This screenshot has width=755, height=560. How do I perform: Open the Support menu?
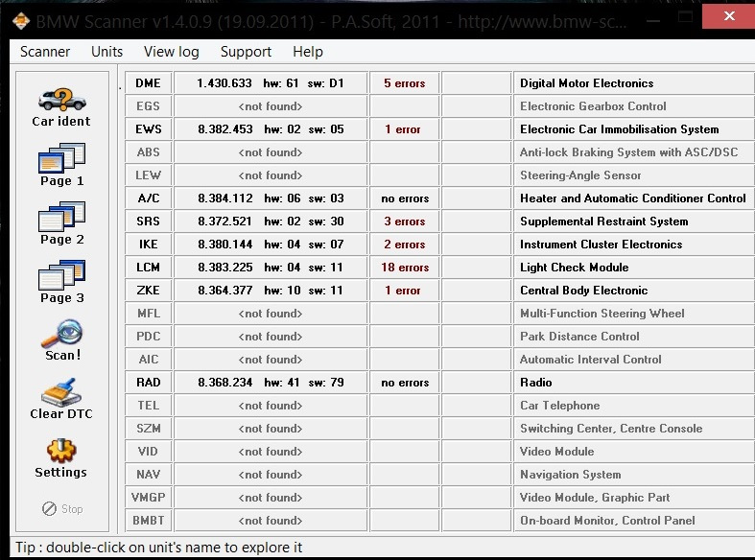[x=246, y=52]
